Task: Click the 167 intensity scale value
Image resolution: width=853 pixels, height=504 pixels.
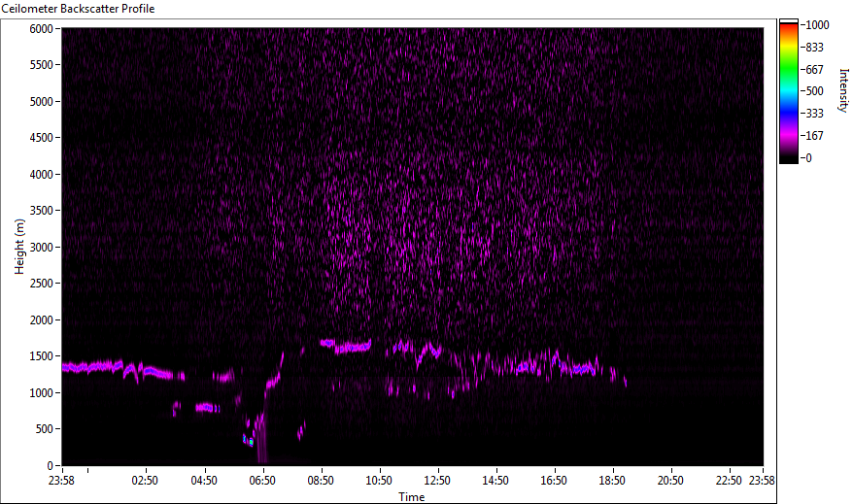Action: coord(814,136)
